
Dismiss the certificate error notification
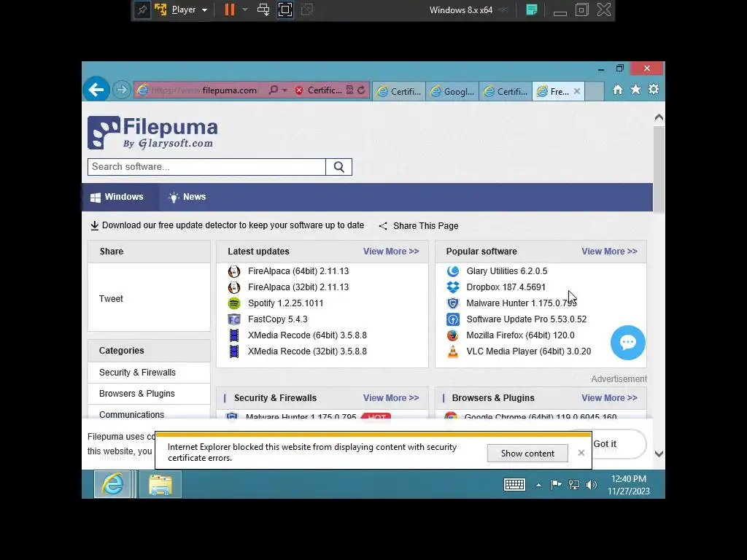(x=581, y=453)
